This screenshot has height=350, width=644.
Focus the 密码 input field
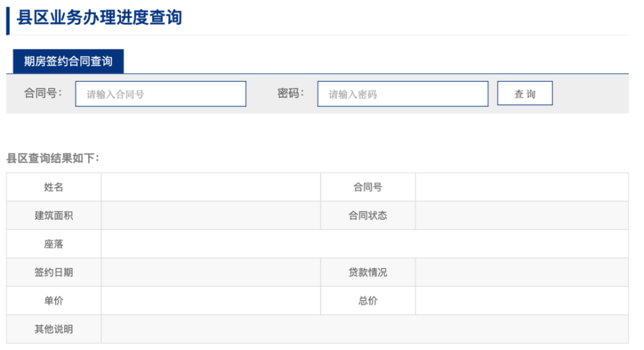pyautogui.click(x=402, y=93)
